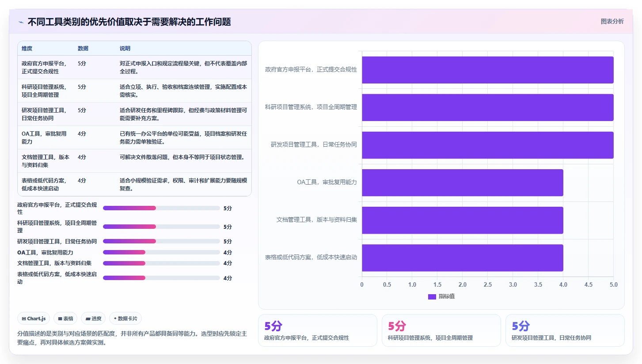This screenshot has width=642, height=364.
Task: Click the chart bar for 研发项目管理工具
Action: tap(488, 145)
